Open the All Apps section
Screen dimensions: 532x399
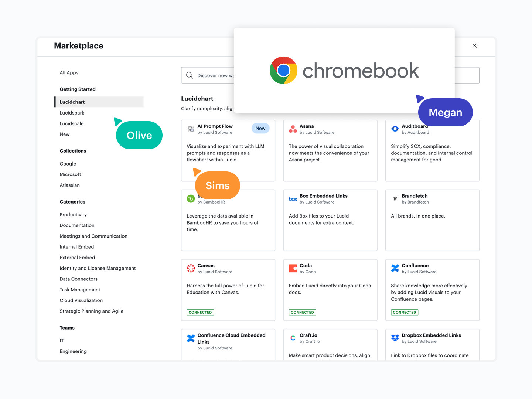click(69, 72)
